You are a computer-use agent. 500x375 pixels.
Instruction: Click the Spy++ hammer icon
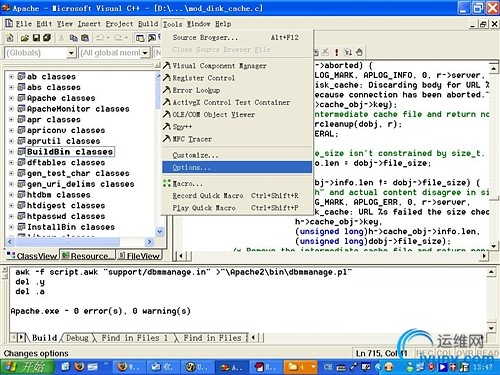167,127
